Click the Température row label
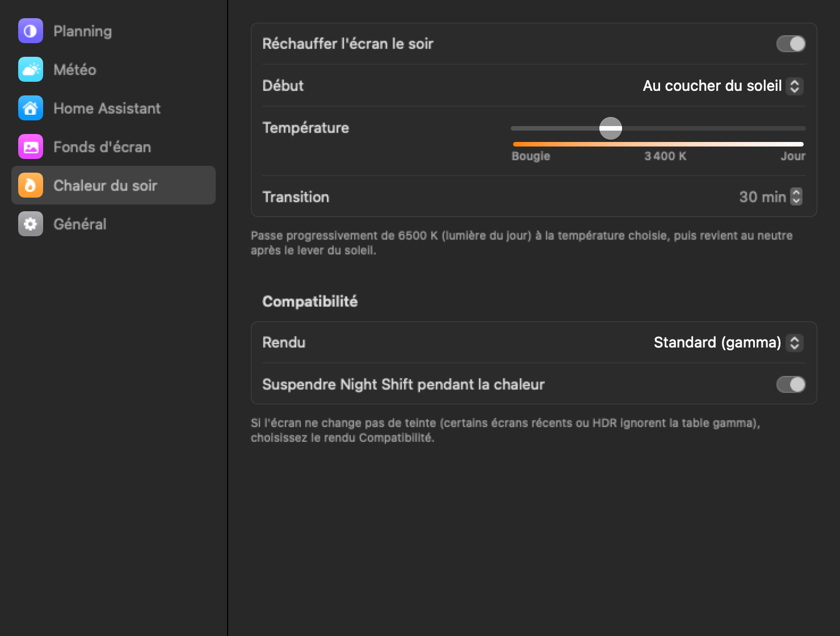Viewport: 840px width, 636px height. click(305, 128)
